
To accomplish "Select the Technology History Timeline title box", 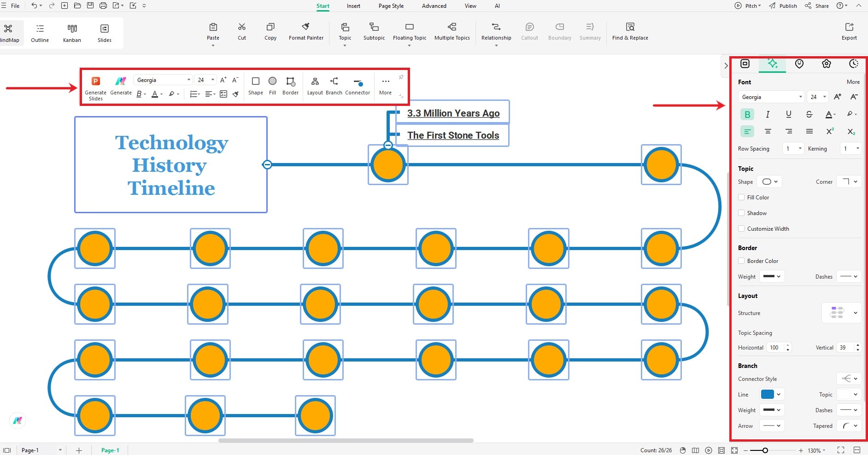I will [171, 165].
